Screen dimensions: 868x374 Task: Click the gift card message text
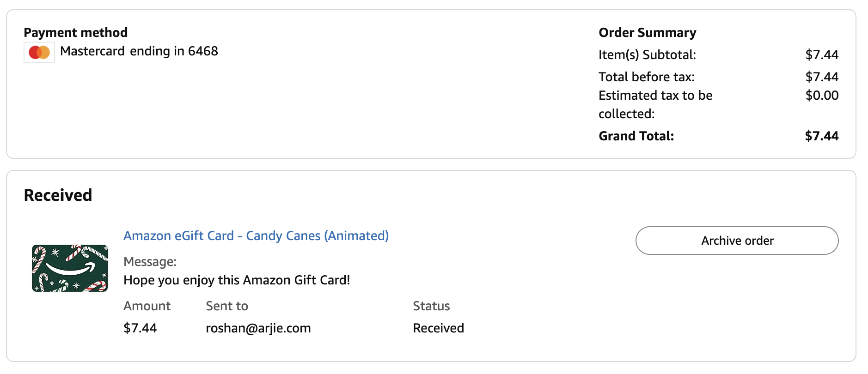(237, 280)
